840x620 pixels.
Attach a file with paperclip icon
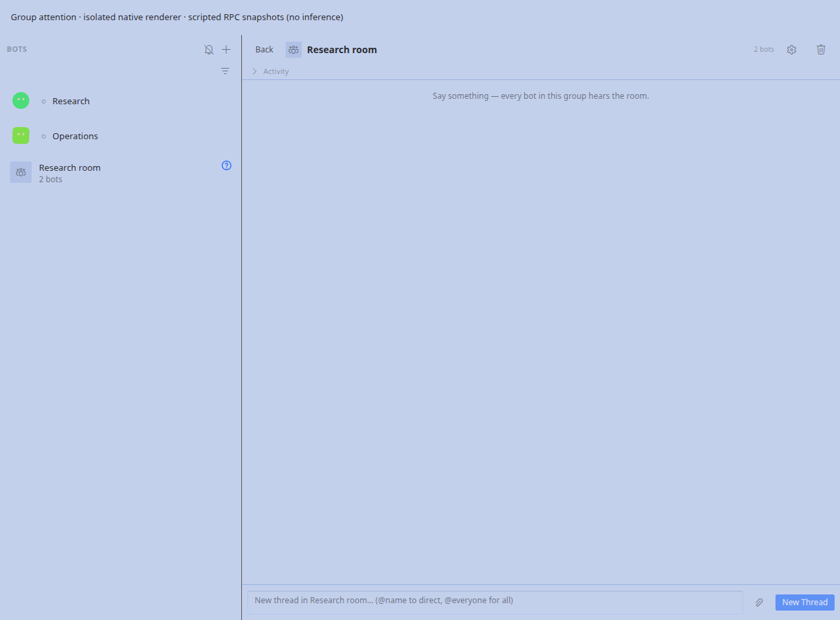[x=759, y=603]
